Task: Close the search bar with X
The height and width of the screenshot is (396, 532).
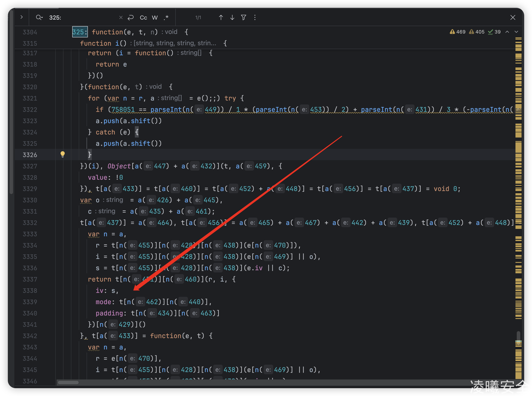Action: point(513,17)
